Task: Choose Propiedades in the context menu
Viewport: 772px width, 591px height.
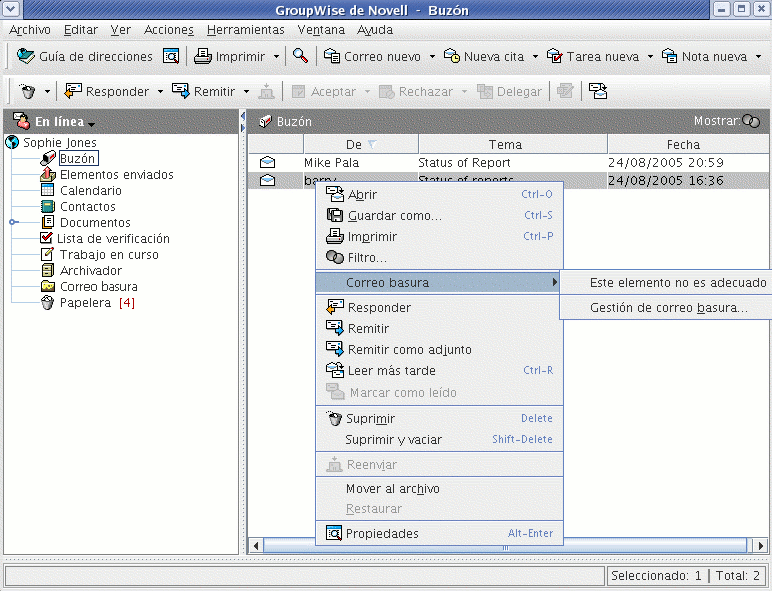Action: [439, 533]
